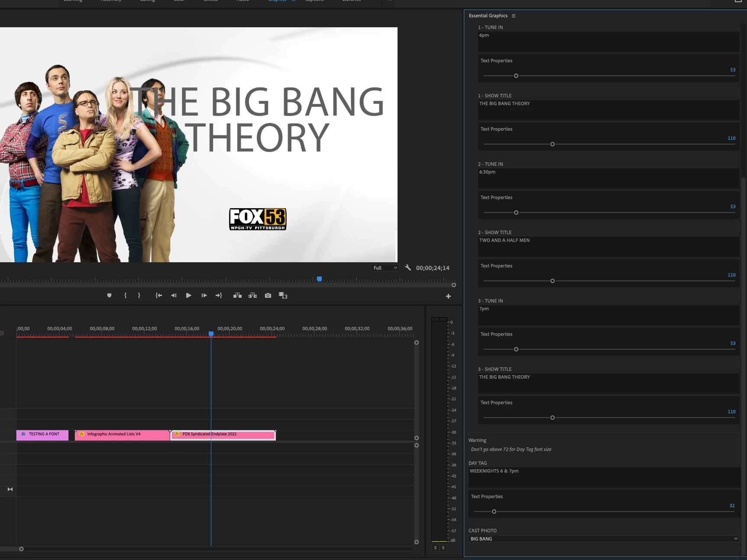Jump to the Out point

[219, 296]
